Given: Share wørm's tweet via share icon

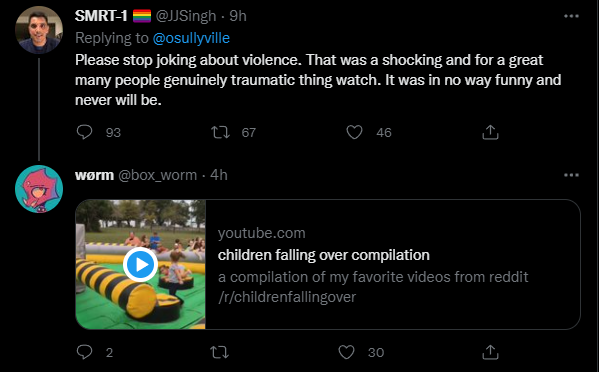Looking at the screenshot, I should coord(490,352).
